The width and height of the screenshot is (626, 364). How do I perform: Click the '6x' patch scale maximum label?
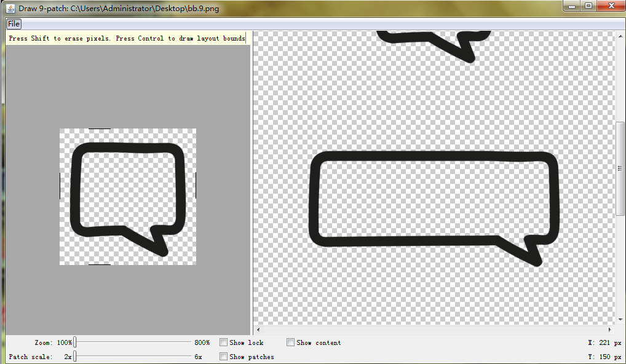pyautogui.click(x=198, y=357)
